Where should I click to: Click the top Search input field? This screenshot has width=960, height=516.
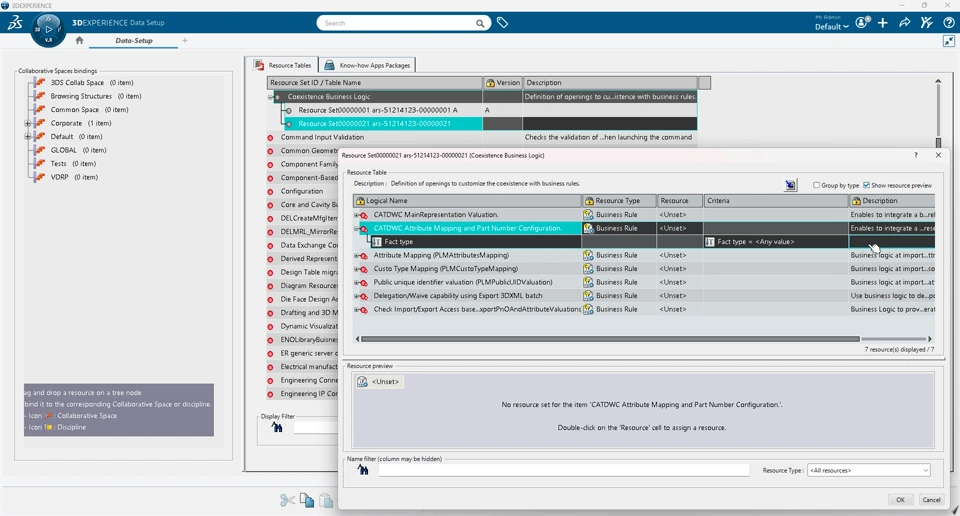(x=398, y=23)
